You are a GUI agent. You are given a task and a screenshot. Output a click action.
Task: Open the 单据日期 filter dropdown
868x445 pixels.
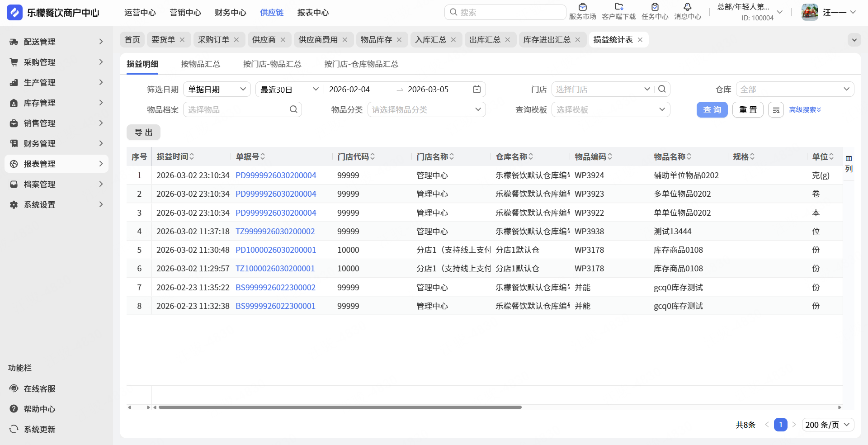pos(217,90)
